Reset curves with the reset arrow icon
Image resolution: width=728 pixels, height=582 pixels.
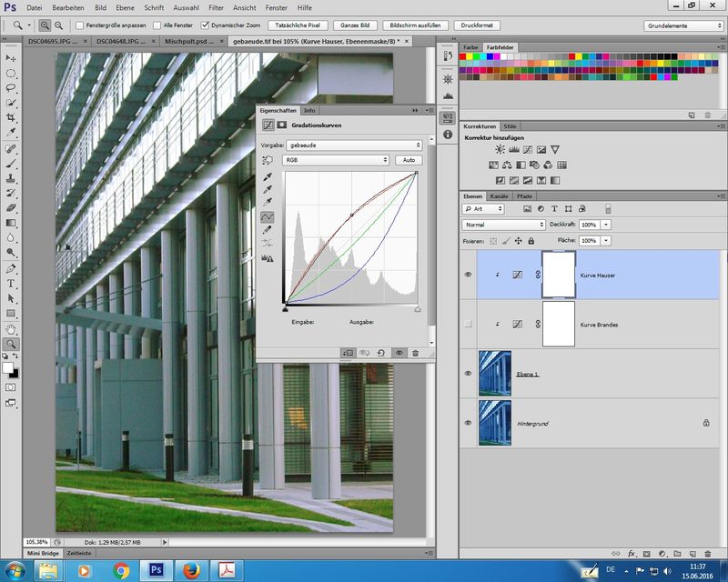pos(381,353)
